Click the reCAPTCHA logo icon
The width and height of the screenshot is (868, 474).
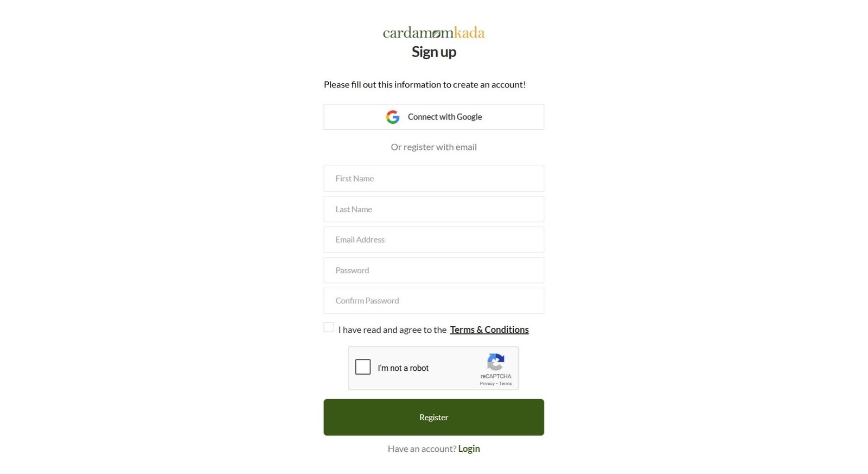495,362
